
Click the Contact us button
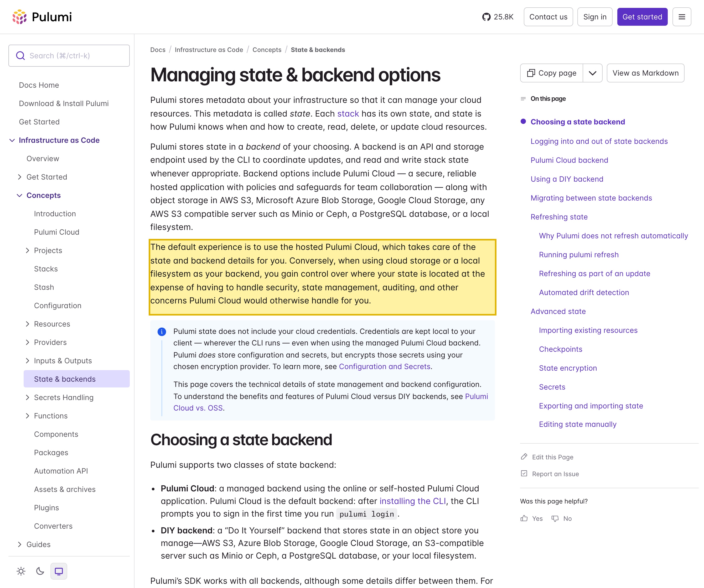point(548,17)
